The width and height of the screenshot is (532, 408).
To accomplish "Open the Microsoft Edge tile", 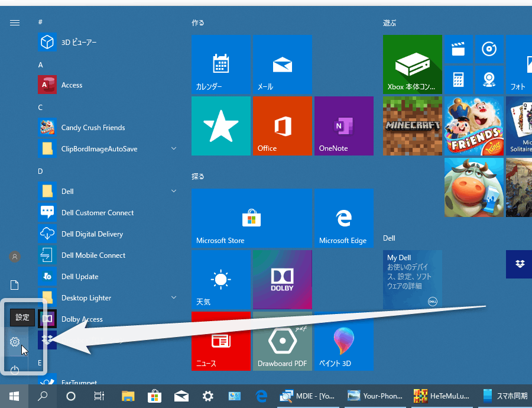I will click(344, 218).
